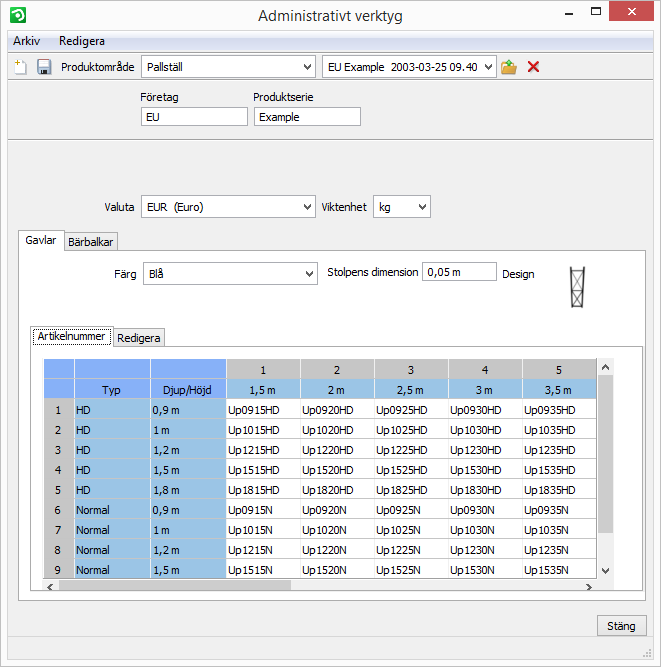
Task: Open the Arkiv menu
Action: pos(27,41)
